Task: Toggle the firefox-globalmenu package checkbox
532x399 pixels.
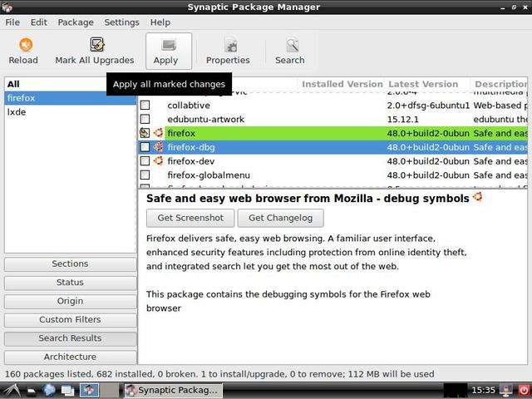Action: pyautogui.click(x=145, y=175)
